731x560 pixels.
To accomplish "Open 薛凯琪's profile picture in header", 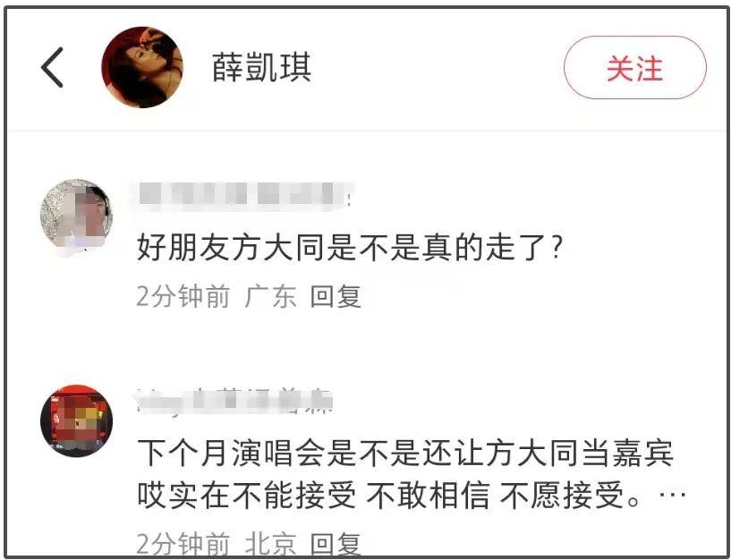I will point(142,68).
